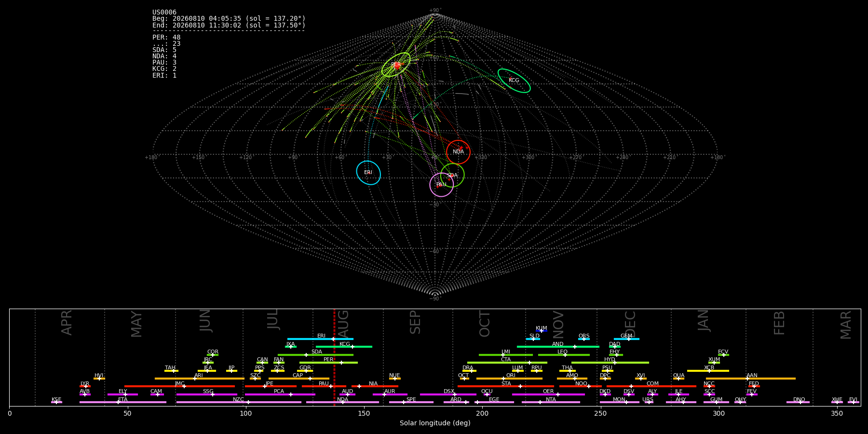Click the PER count entry in legend
868x434 pixels.
166,38
